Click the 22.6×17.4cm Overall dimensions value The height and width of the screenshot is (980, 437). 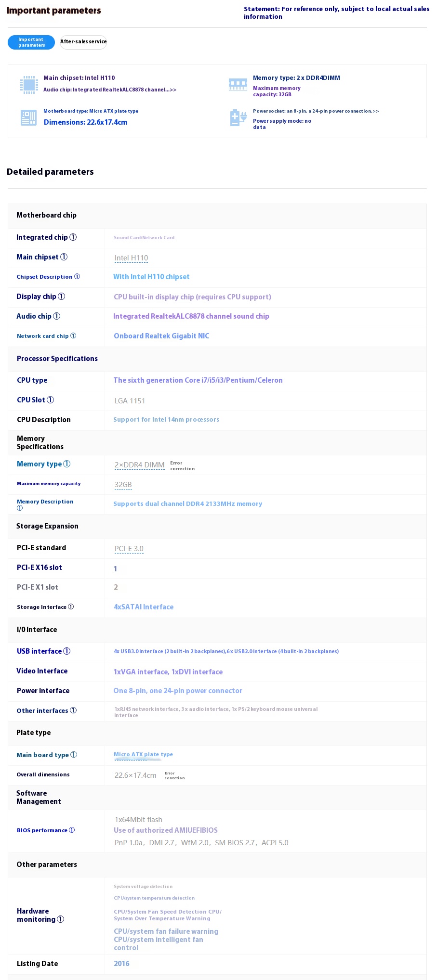pos(135,775)
